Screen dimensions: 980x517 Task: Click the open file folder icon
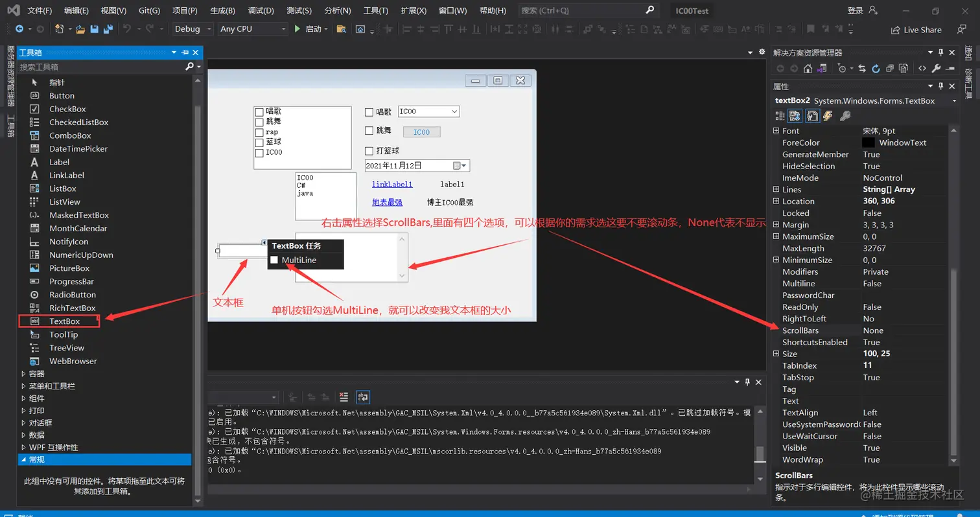coord(80,29)
